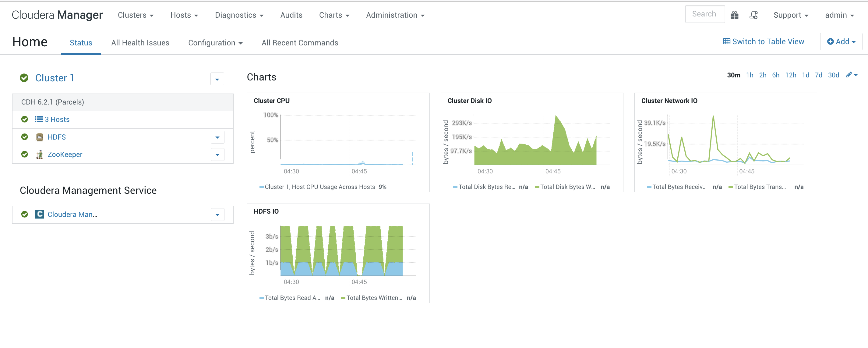
Task: Open the Charts menu in top navigation
Action: pyautogui.click(x=334, y=15)
